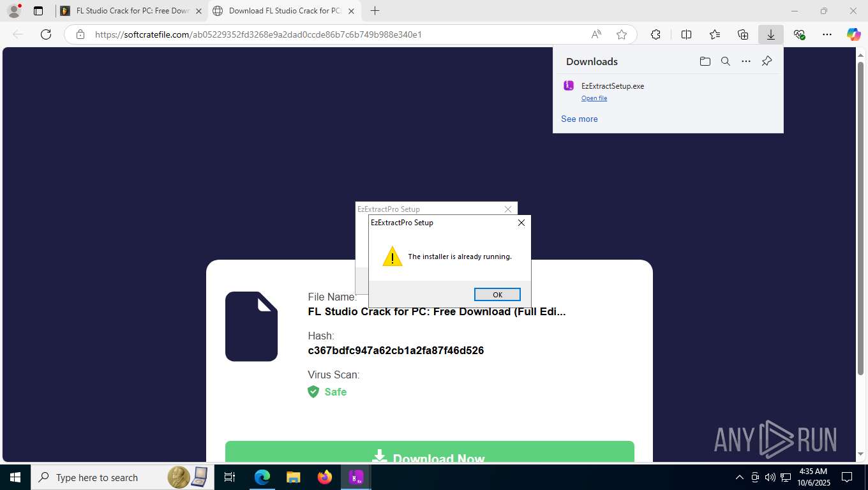Click the green Safe shield icon
The width and height of the screenshot is (868, 490).
coord(313,392)
